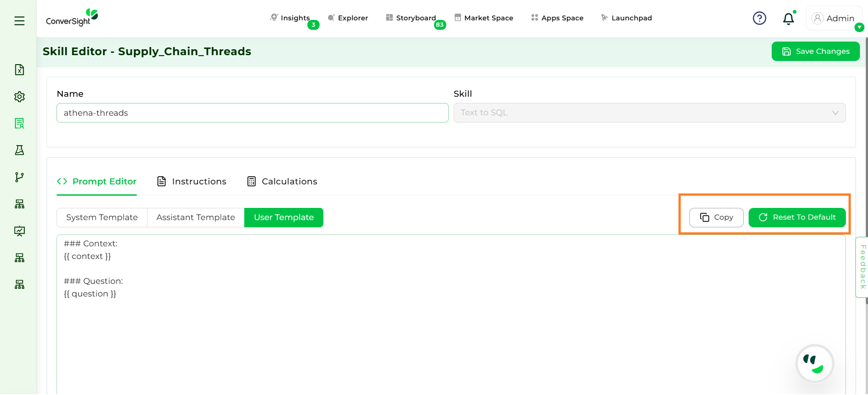
Task: Open the ConverSight chat assistant bubble
Action: pos(814,364)
